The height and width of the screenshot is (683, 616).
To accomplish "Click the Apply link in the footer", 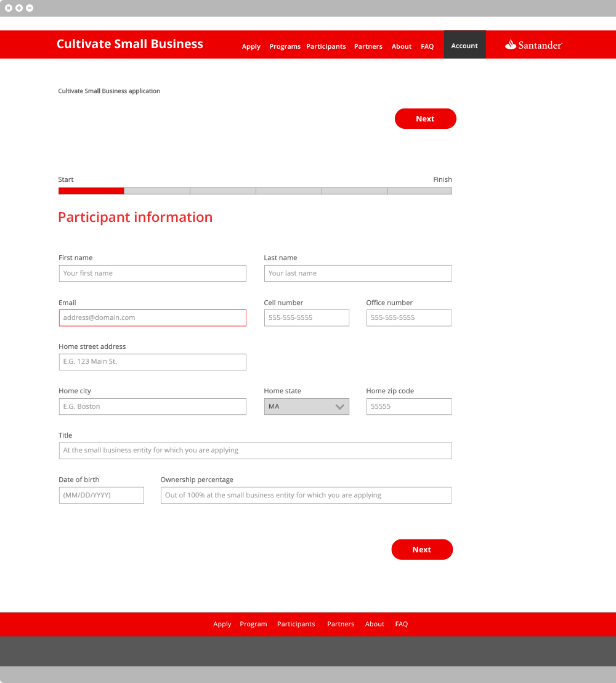I will [222, 624].
